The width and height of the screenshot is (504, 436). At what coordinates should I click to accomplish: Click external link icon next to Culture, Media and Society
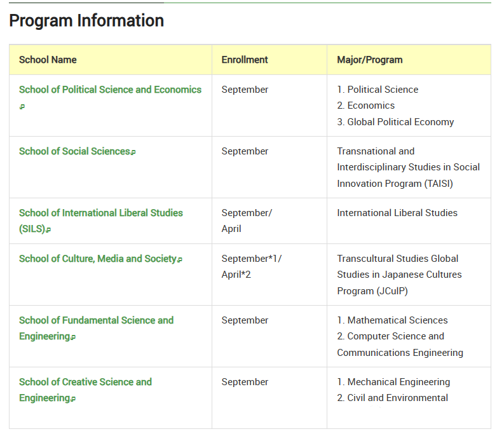180,259
